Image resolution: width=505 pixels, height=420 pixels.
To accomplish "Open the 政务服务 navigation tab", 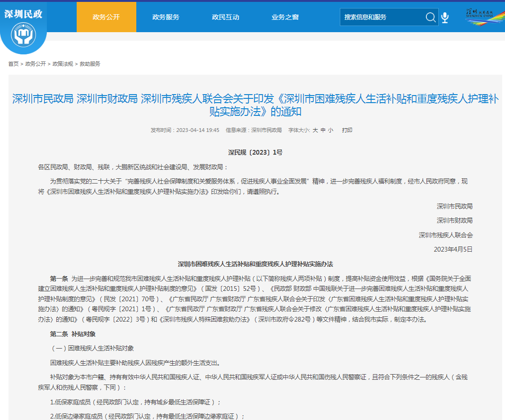I will 166,17.
